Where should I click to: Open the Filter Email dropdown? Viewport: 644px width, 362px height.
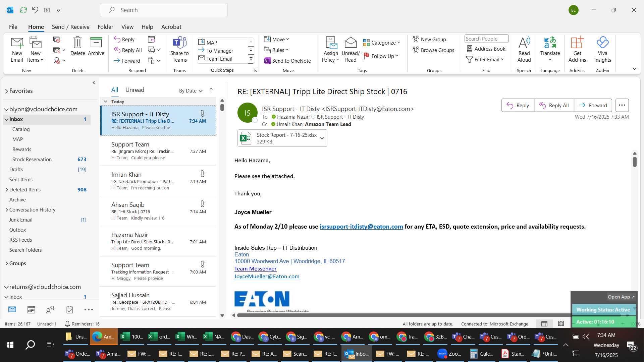pos(485,59)
